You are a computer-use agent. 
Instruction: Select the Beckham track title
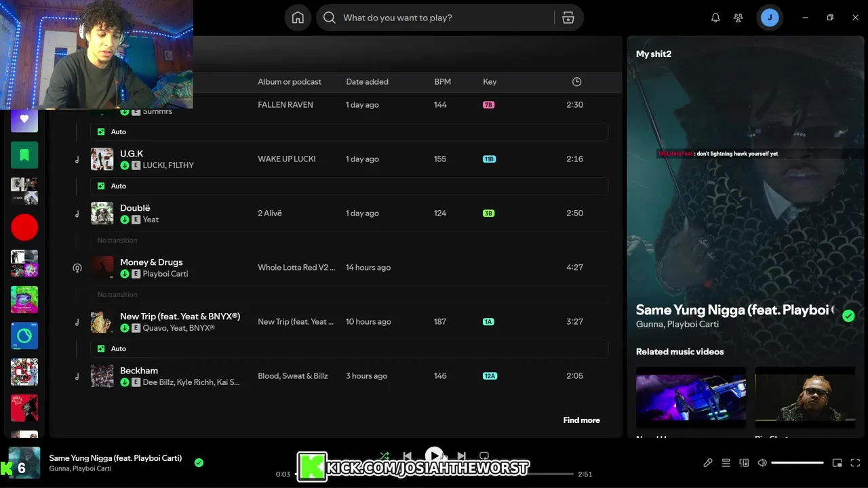click(x=139, y=371)
